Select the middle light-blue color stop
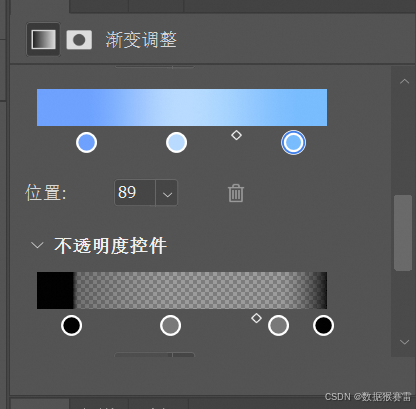The image size is (416, 409). (176, 142)
